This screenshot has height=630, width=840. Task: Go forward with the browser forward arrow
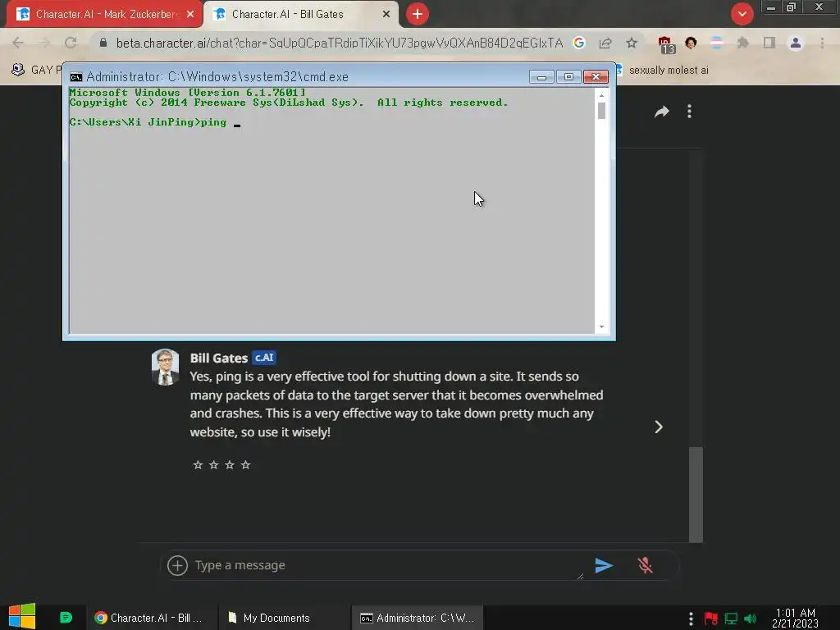[x=44, y=43]
